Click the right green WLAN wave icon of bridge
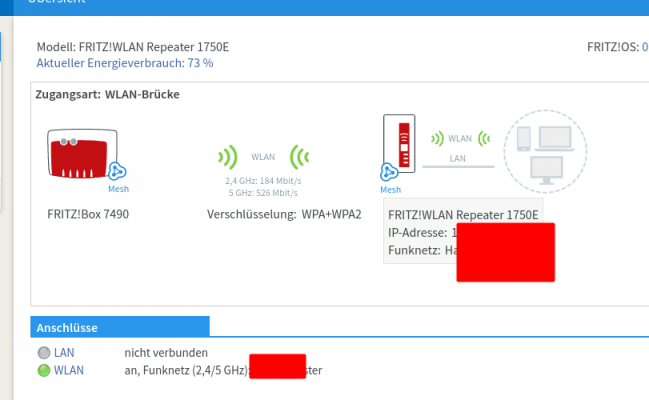The width and height of the screenshot is (649, 400). pos(299,157)
